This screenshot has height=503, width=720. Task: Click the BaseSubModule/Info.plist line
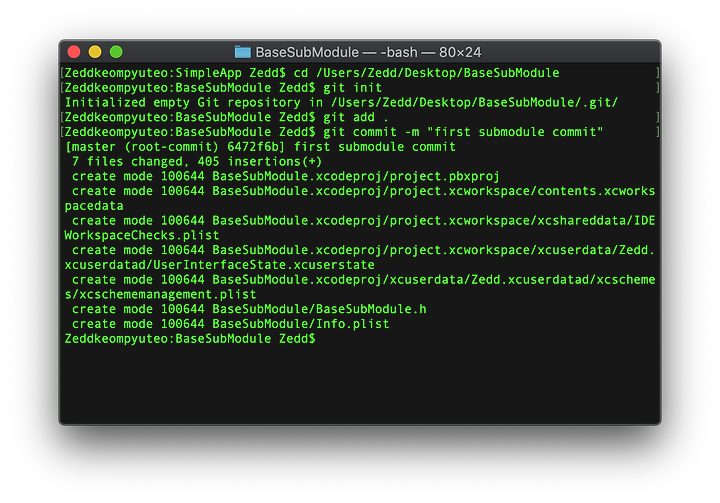click(x=231, y=323)
